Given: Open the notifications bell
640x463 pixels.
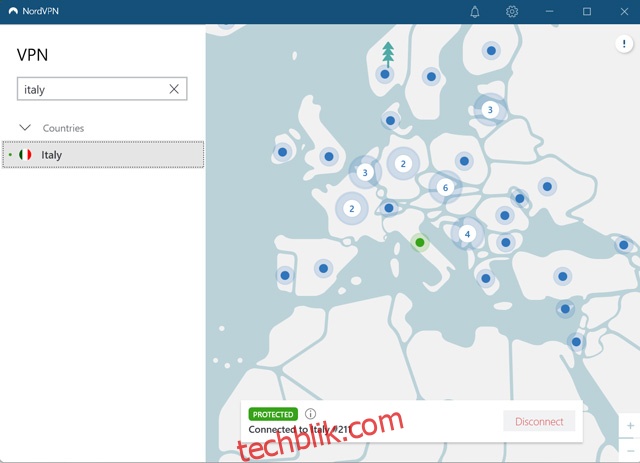Looking at the screenshot, I should (475, 12).
